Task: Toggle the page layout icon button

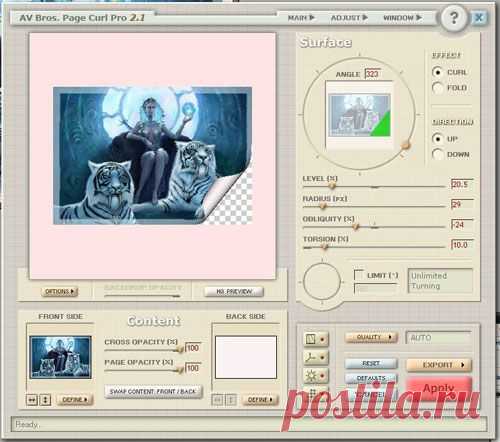Action: (316, 339)
